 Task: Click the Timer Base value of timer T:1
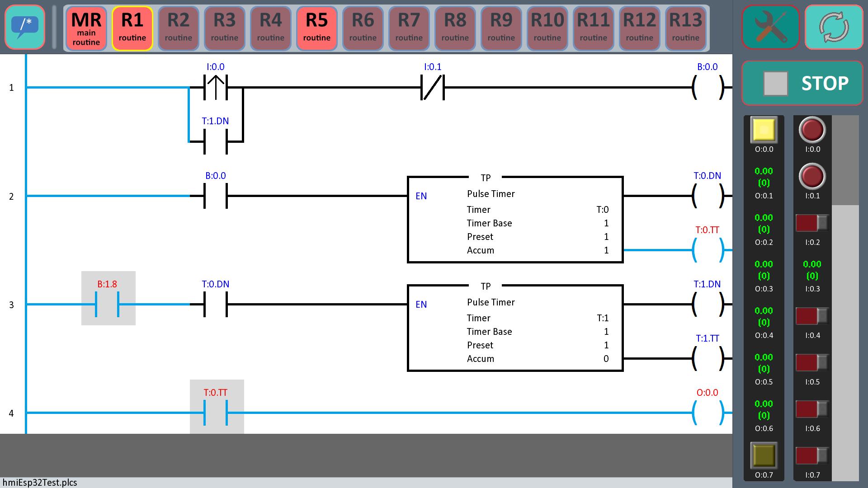point(606,332)
